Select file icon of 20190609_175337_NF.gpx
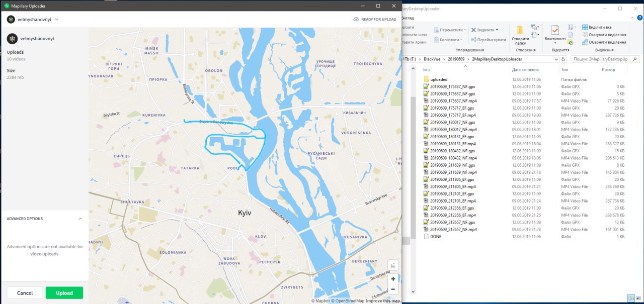Screen dimensions: 644x304 (x=426, y=86)
